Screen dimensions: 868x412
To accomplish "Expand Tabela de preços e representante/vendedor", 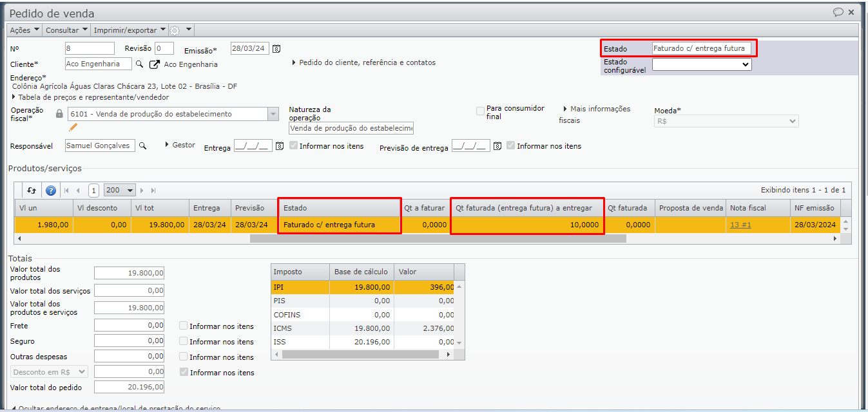I will click(x=90, y=97).
